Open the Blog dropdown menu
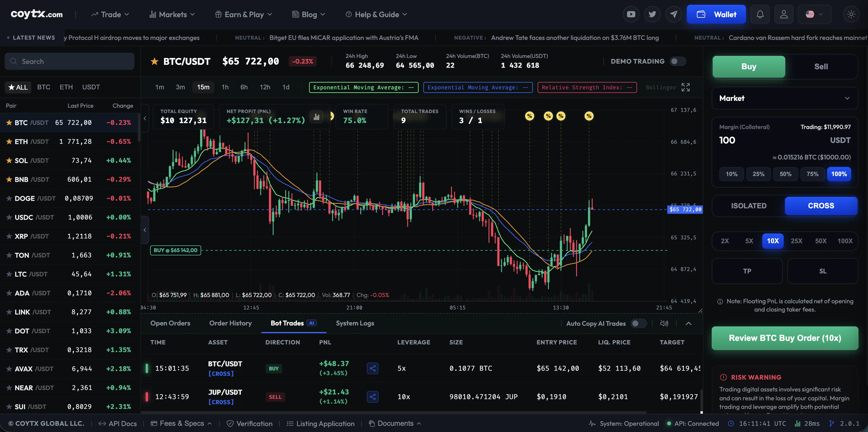Viewport: 868px width, 432px height. [x=308, y=14]
